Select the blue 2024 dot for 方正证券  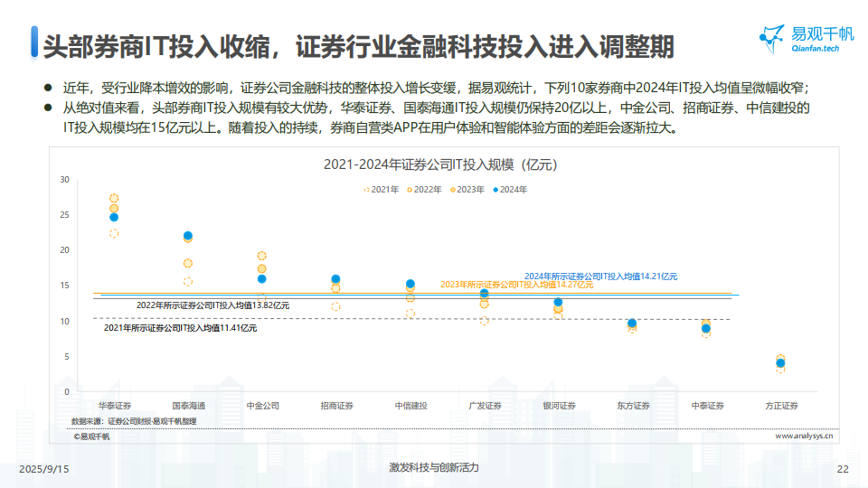pos(780,363)
